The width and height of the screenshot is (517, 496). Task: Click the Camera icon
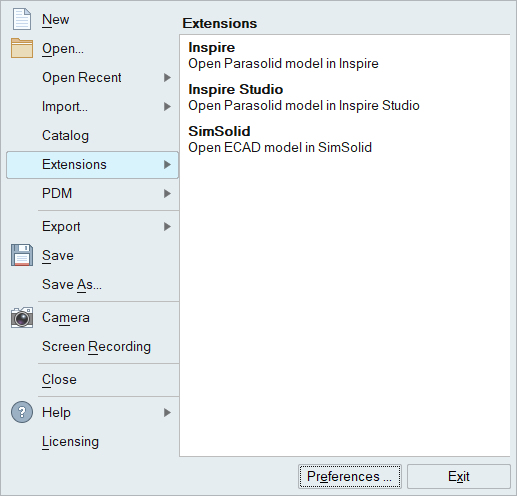22,317
